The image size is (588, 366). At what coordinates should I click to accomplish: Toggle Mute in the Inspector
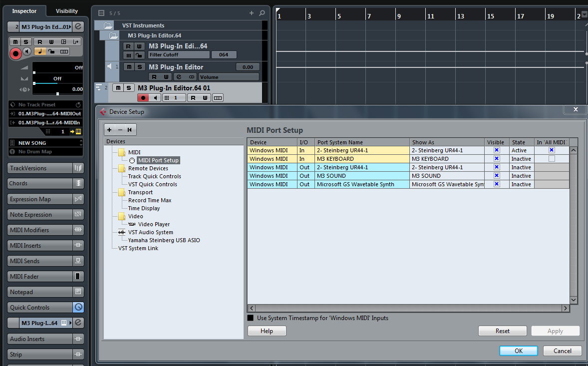click(15, 41)
